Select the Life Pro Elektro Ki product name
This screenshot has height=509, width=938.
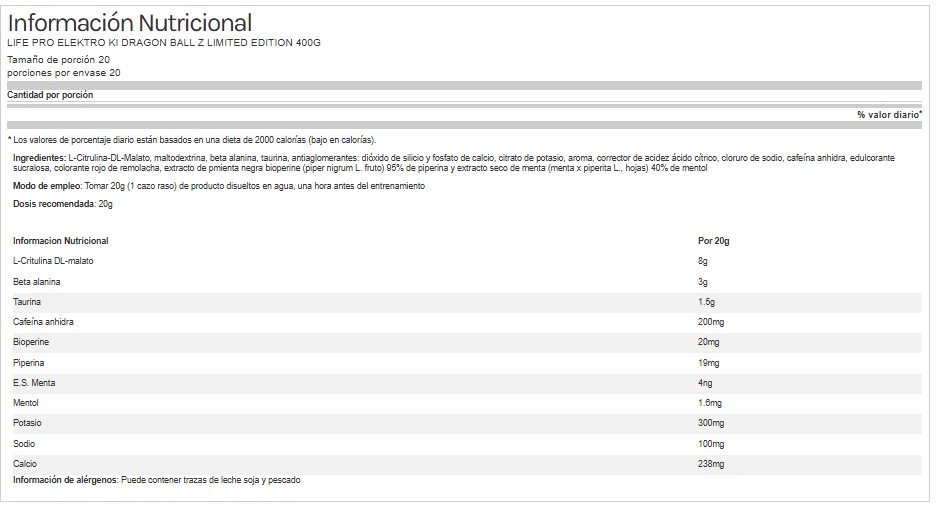(165, 42)
